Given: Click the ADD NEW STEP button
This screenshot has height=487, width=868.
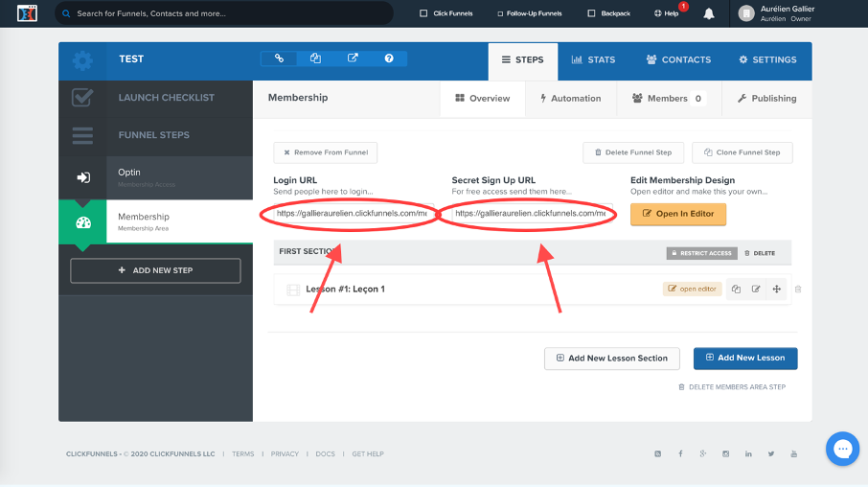Looking at the screenshot, I should (x=155, y=270).
